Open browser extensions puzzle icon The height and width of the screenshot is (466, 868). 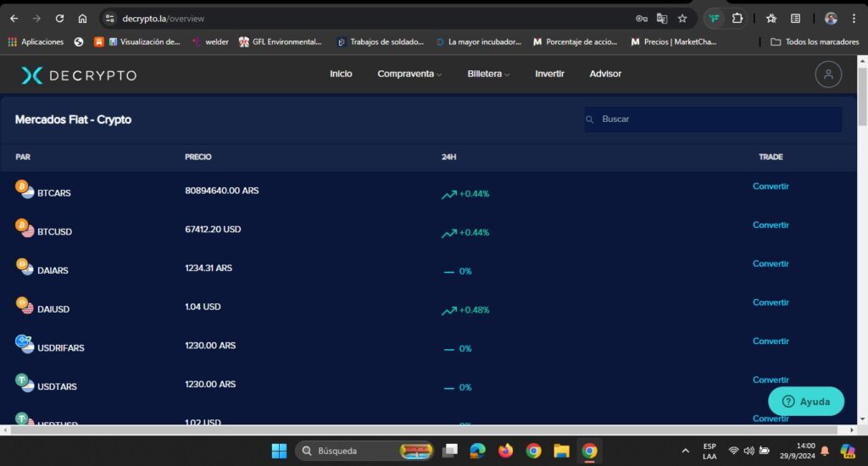click(737, 18)
